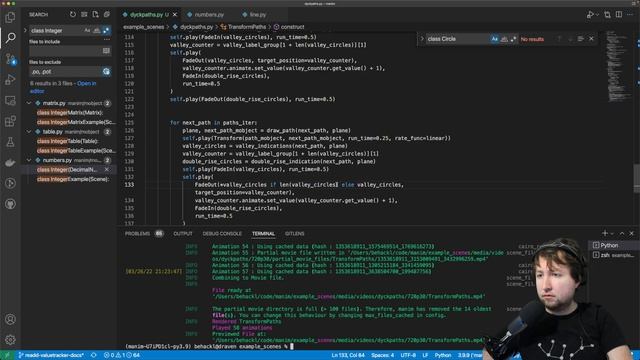Collapse matrix.py search results
Screen dimensions: 640x360
coord(29,103)
